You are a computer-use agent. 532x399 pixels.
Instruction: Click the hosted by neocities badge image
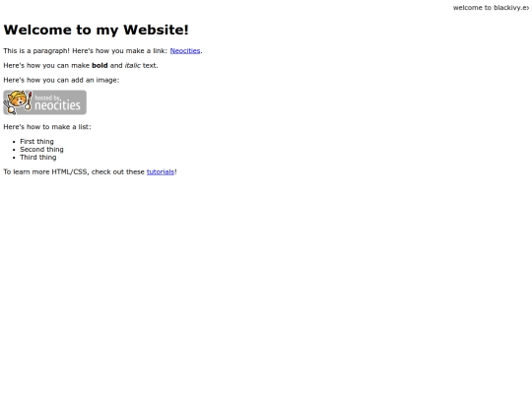(44, 102)
